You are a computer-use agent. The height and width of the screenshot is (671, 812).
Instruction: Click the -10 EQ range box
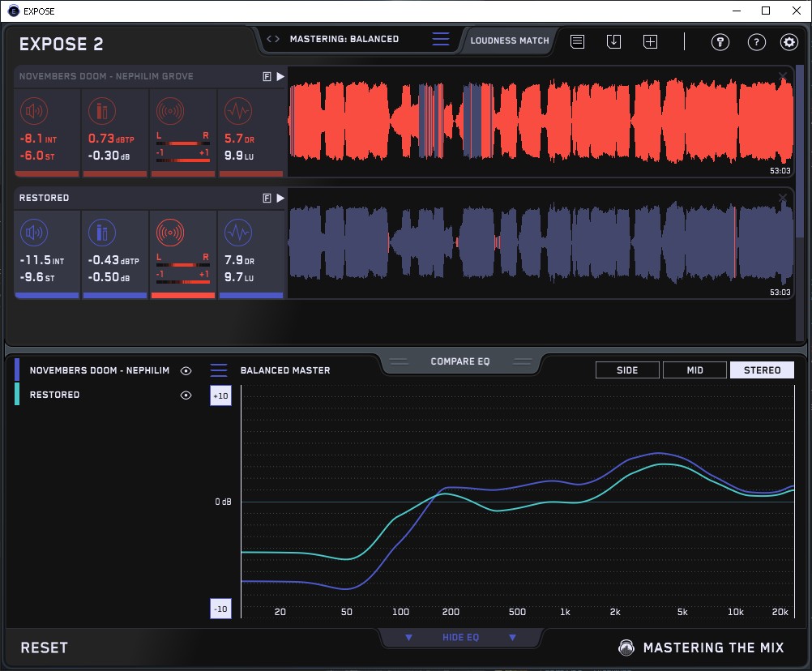click(x=220, y=609)
